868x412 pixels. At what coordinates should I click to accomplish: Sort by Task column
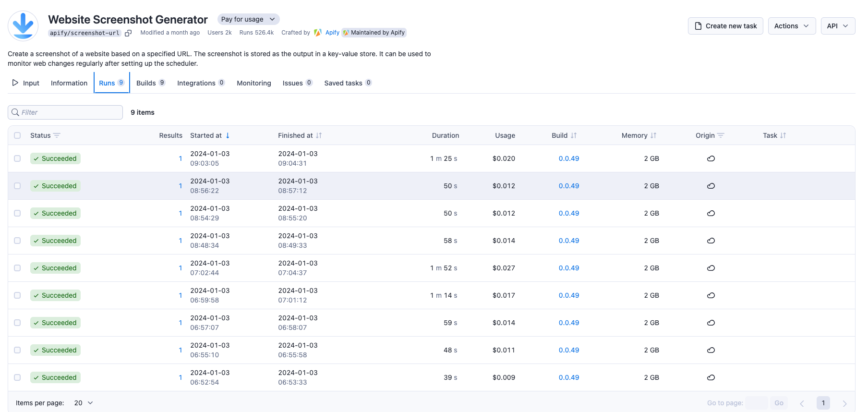[x=783, y=135]
